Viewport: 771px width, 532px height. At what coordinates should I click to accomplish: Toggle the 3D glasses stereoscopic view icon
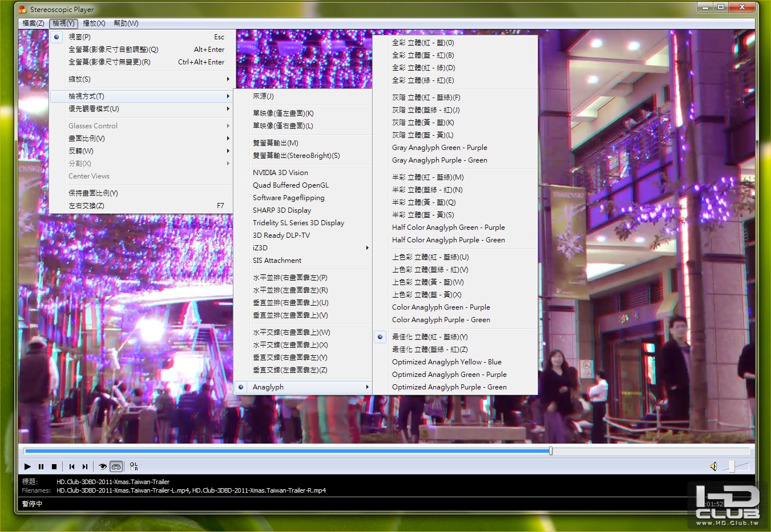(x=116, y=466)
